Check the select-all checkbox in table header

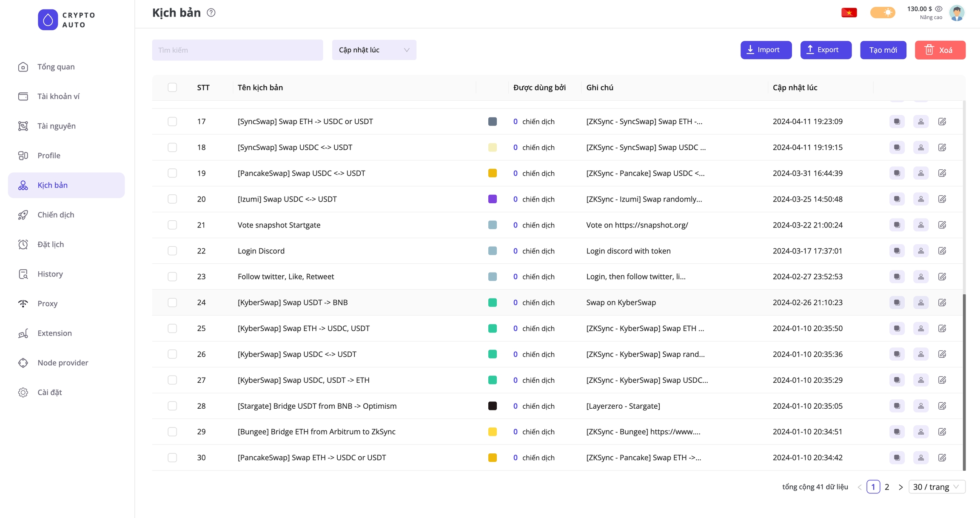pyautogui.click(x=172, y=88)
